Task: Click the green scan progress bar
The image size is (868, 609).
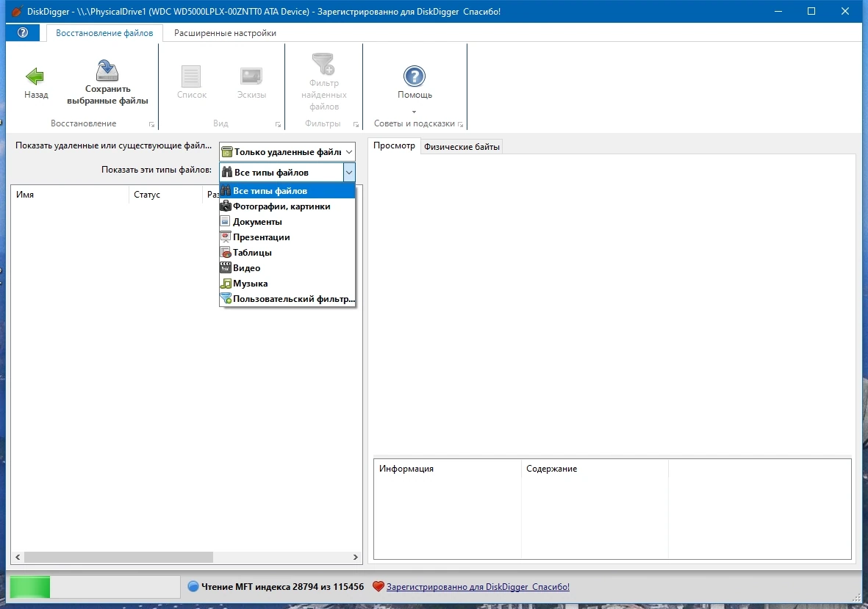Action: (x=95, y=587)
